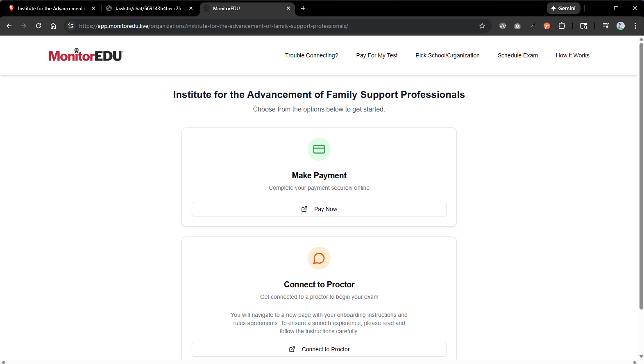The image size is (644, 364).
Task: Open Pay For My Test link
Action: click(x=377, y=55)
